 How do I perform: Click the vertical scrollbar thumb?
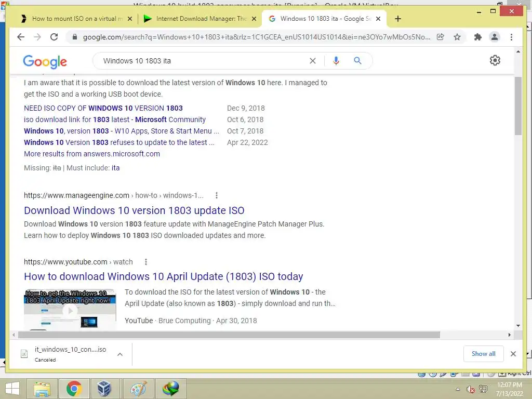pyautogui.click(x=518, y=106)
